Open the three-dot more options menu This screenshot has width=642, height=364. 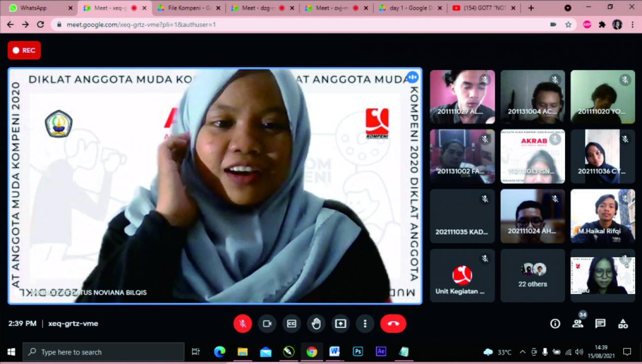pyautogui.click(x=365, y=324)
